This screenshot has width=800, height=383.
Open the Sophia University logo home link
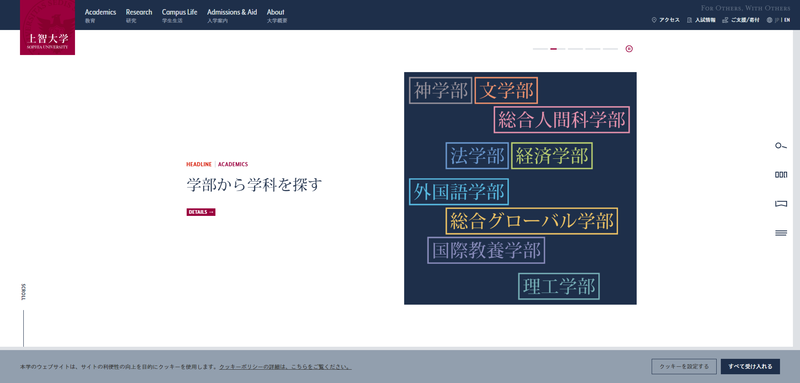point(47,27)
